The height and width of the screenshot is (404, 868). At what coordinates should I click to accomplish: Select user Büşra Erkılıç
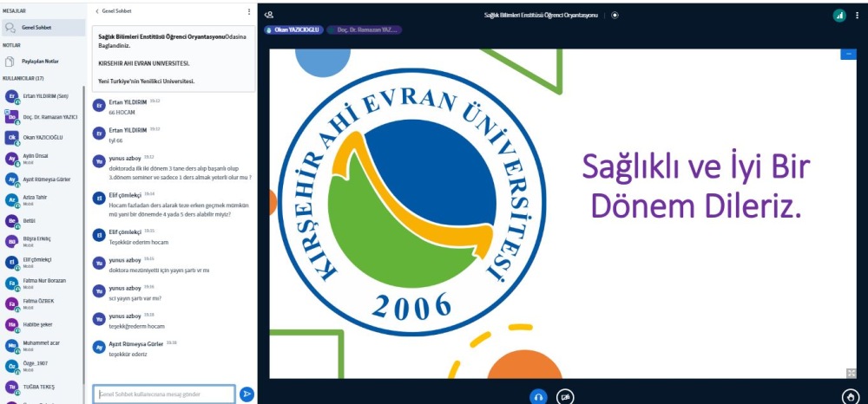click(x=43, y=242)
